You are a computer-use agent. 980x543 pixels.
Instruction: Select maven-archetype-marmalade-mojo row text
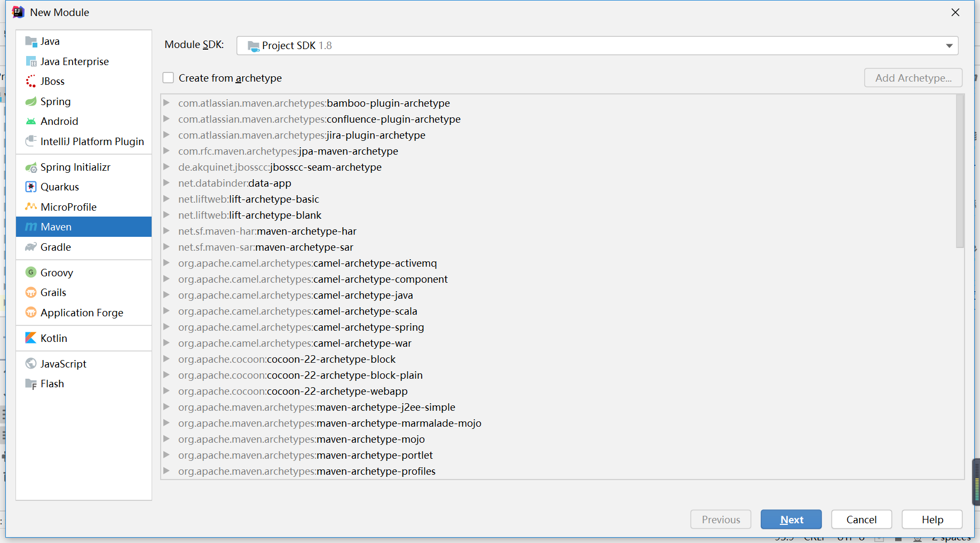(x=330, y=423)
